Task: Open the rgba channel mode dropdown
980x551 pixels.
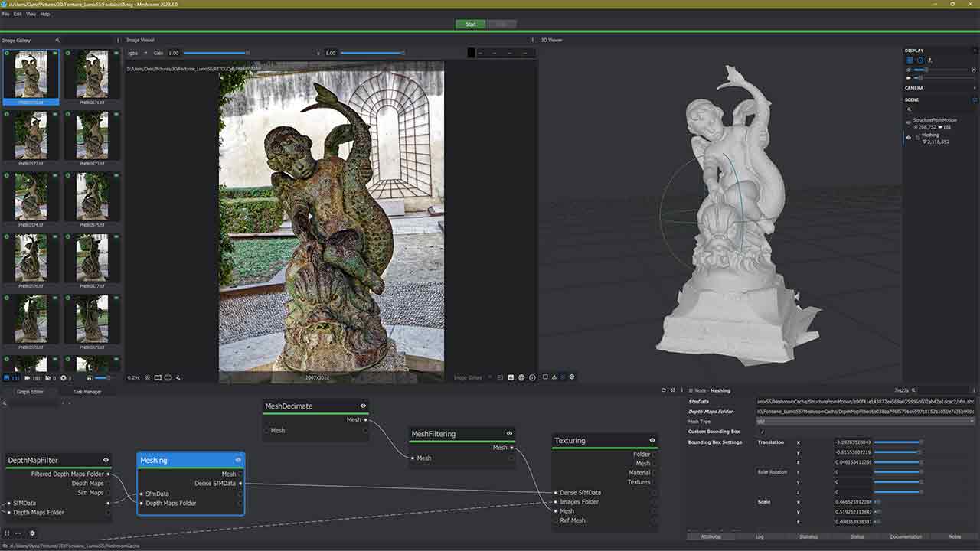Action: click(135, 53)
